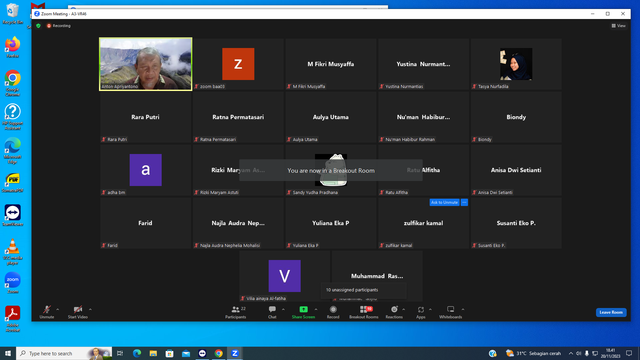Expand the Reactions options arrow
This screenshot has width=640, height=360.
coord(404,309)
